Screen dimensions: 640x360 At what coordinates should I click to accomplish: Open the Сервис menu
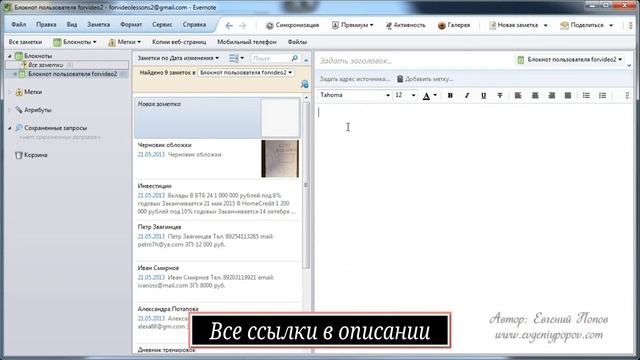click(162, 24)
